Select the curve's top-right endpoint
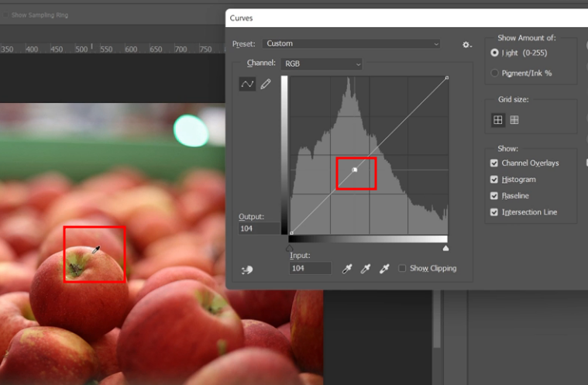588x385 pixels. 447,77
